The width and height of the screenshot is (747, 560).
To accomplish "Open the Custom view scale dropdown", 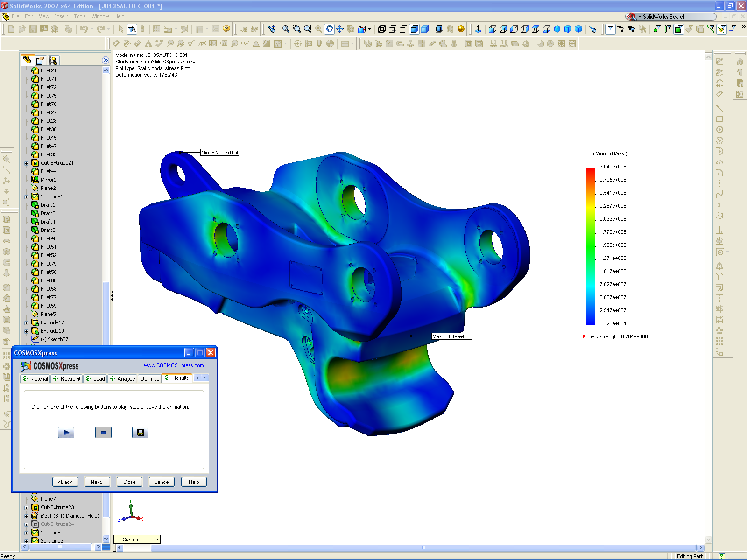I will 157,539.
